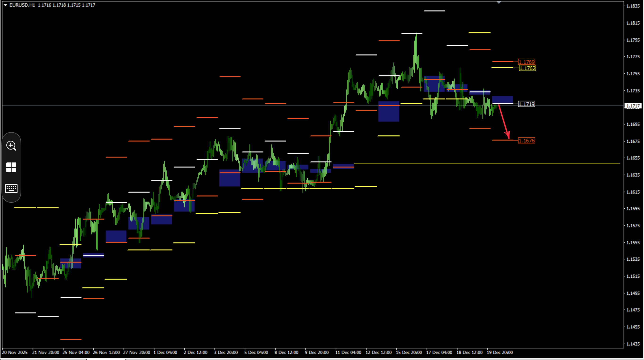This screenshot has height=360, width=644.
Task: Click the 1 Dec 04:00 time label
Action: (165, 352)
